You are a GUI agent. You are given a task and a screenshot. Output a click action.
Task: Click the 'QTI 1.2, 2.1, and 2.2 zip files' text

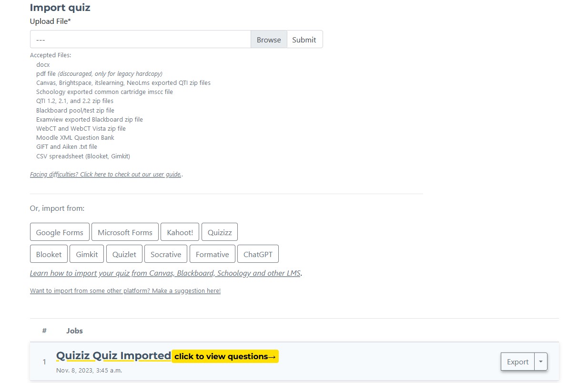point(75,101)
